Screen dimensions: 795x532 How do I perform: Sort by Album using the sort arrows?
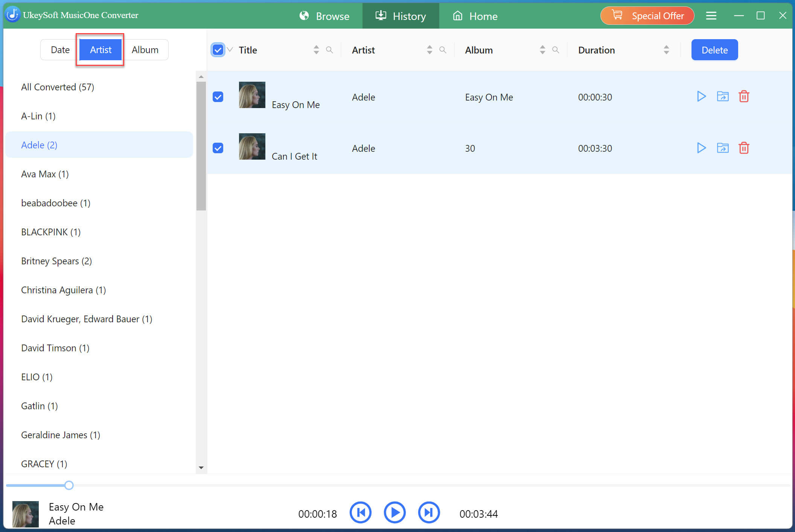point(542,50)
